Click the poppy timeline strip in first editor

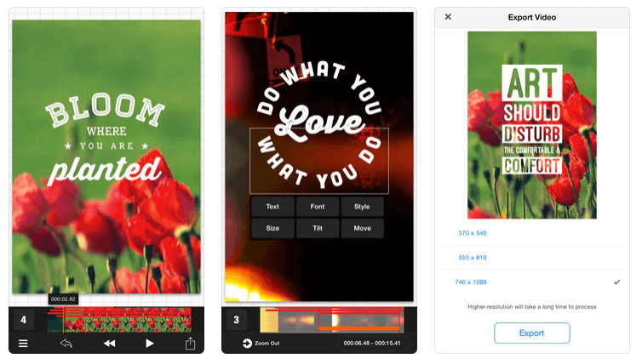pos(119,320)
